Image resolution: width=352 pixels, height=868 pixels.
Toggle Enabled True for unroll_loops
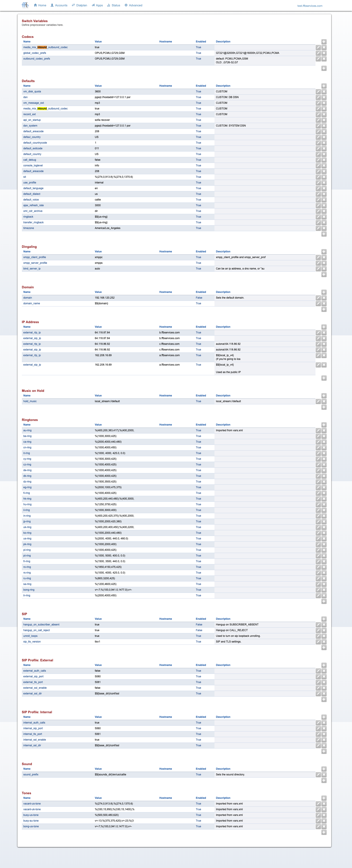click(x=198, y=636)
